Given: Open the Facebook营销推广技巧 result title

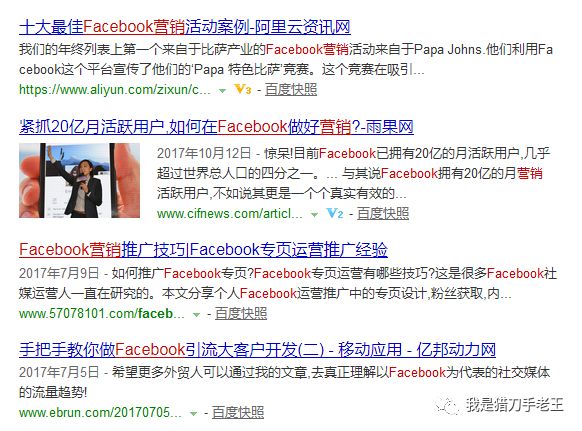Looking at the screenshot, I should [203, 249].
